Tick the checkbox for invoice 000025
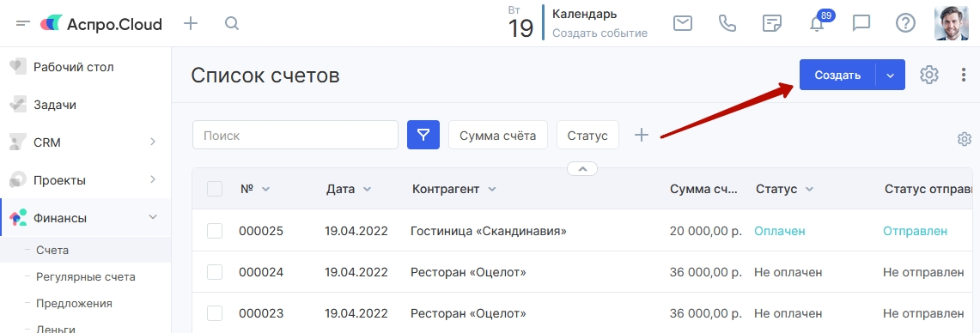 (x=215, y=231)
